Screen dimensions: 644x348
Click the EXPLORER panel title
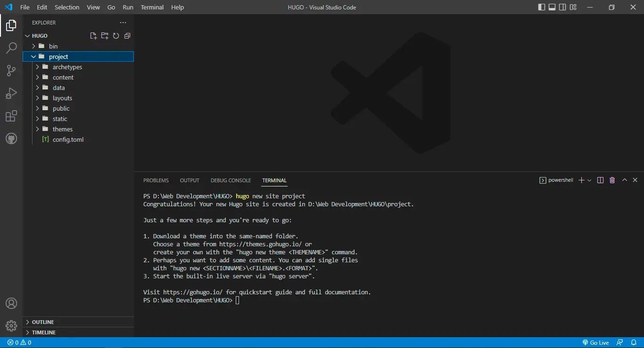coord(44,23)
